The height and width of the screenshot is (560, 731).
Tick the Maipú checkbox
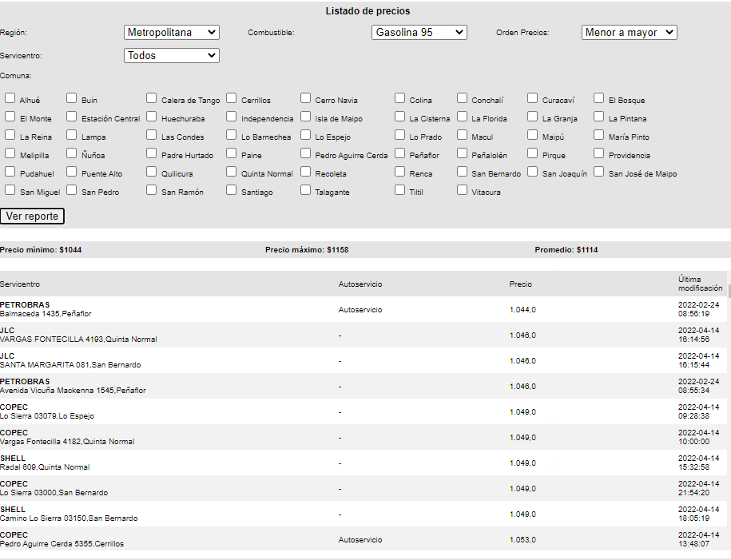click(x=533, y=135)
